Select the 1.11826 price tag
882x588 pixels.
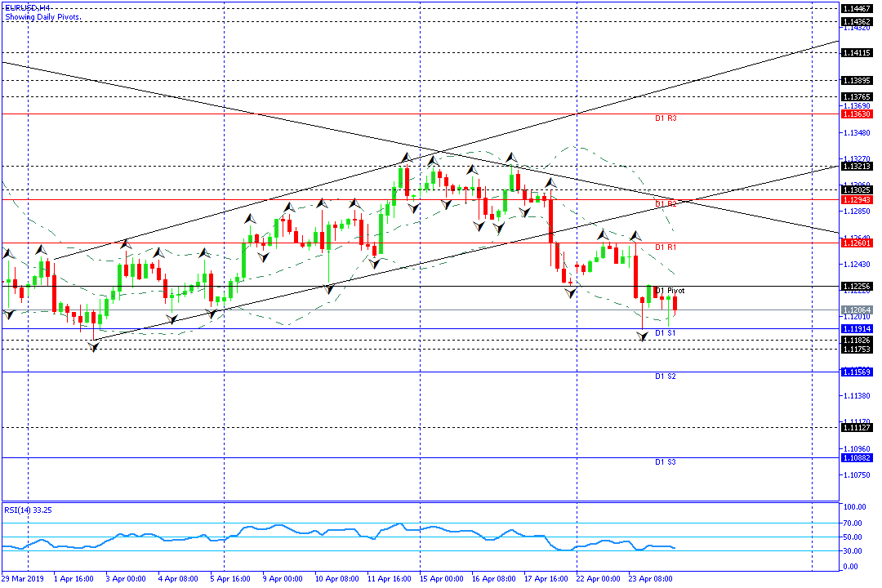tap(856, 341)
